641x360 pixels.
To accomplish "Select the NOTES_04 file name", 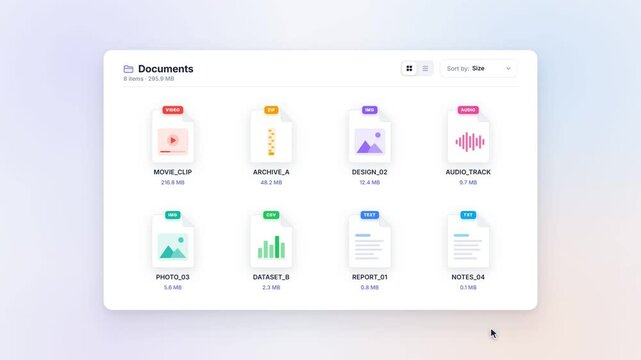I will (468, 277).
